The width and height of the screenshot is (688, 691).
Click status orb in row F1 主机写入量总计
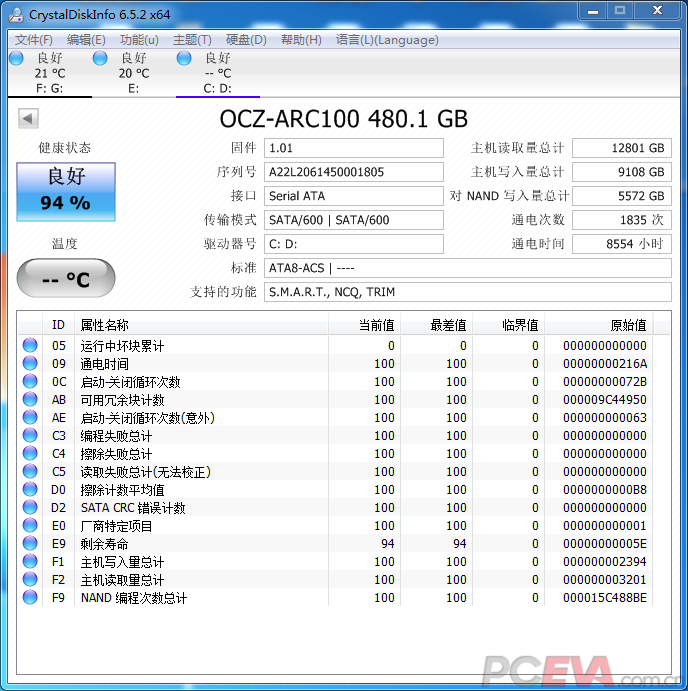pyautogui.click(x=30, y=562)
